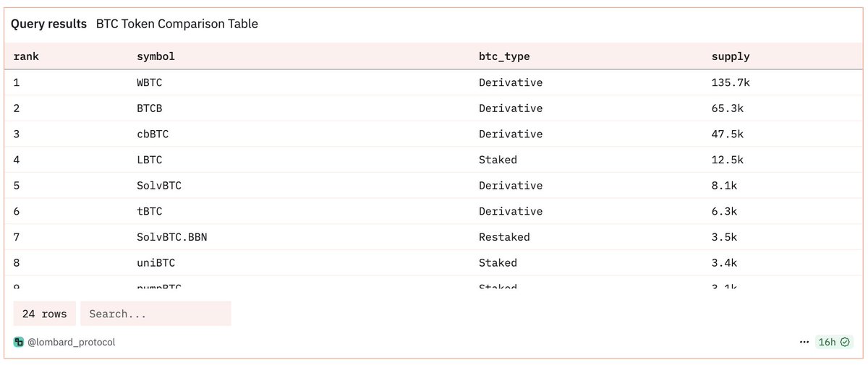Image resolution: width=868 pixels, height=365 pixels.
Task: Open the @lombard_protocol profile link
Action: (70, 342)
